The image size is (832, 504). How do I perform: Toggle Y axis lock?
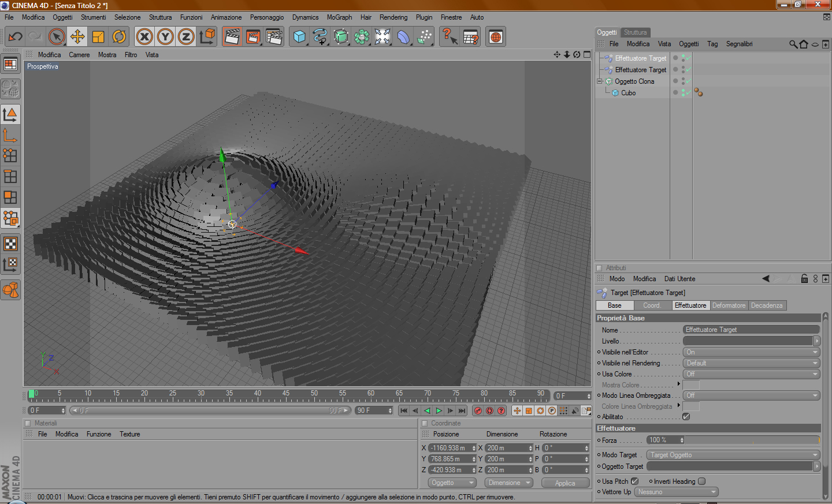pyautogui.click(x=165, y=37)
